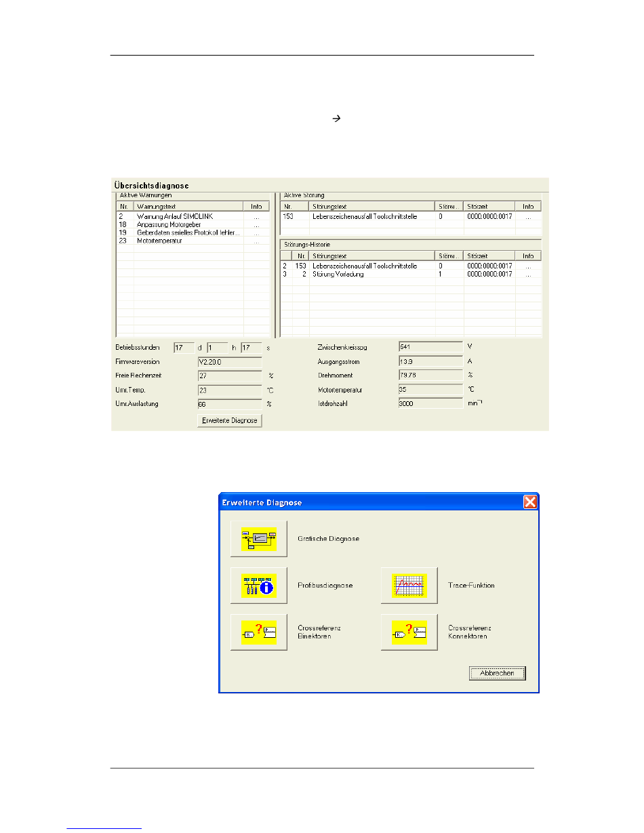Open info for Warnung Anlauf SIMOLINK
This screenshot has width=644, height=833.
coord(256,216)
